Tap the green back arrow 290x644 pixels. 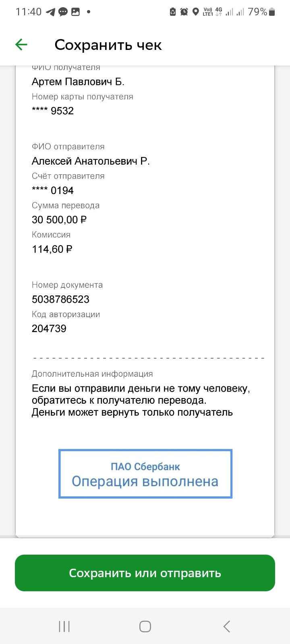tap(21, 45)
